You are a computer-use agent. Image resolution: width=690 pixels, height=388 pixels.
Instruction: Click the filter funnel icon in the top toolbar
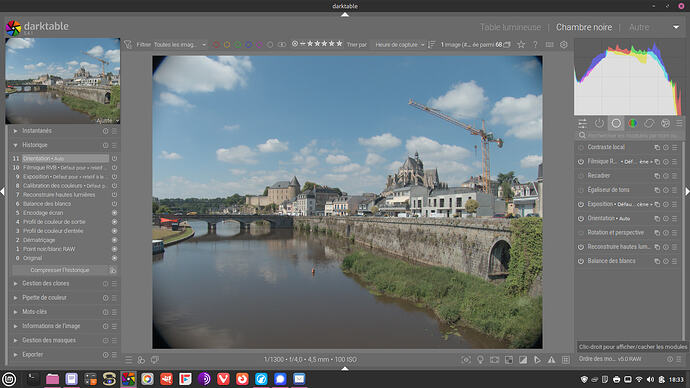tap(128, 44)
